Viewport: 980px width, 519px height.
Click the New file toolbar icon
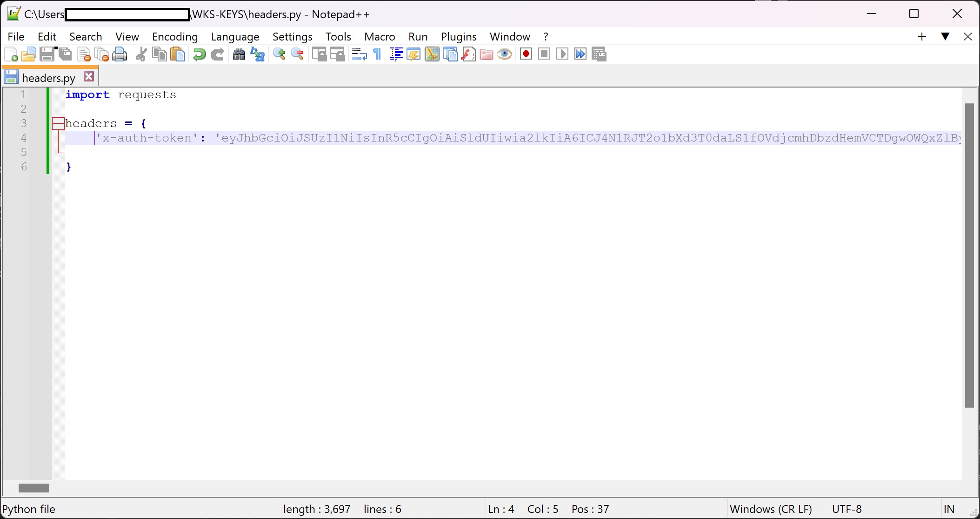pos(11,54)
